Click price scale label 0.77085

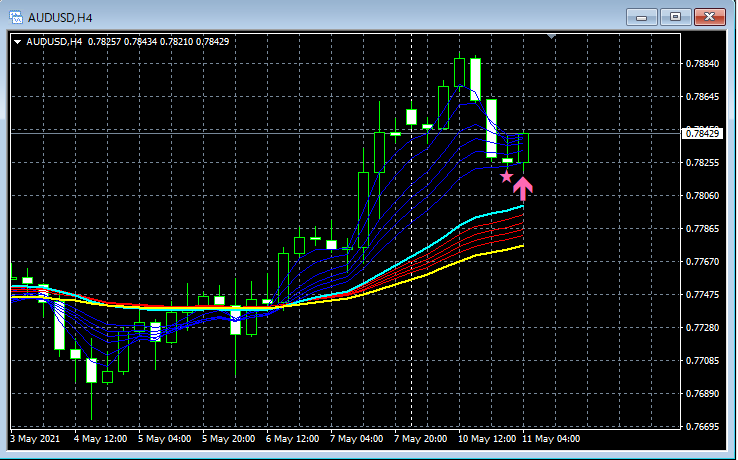tap(703, 361)
